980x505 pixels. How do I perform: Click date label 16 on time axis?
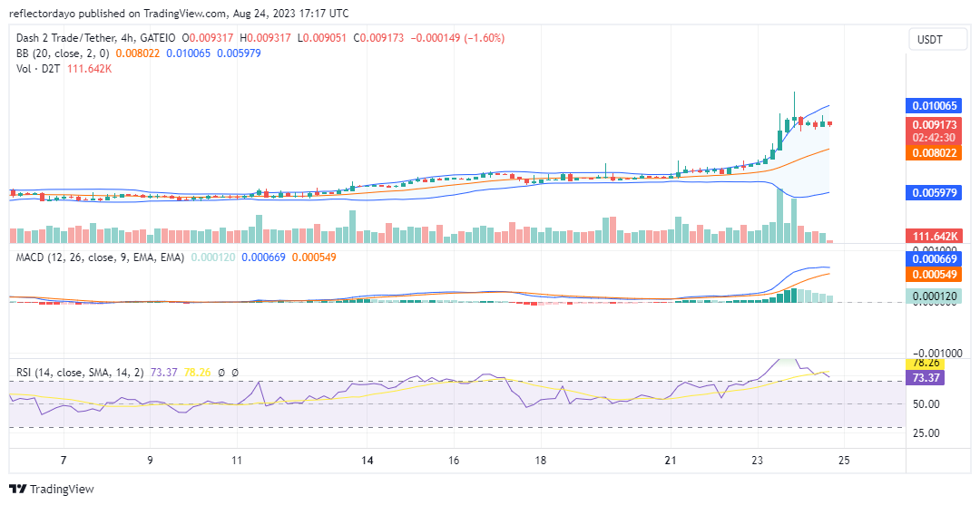[454, 461]
